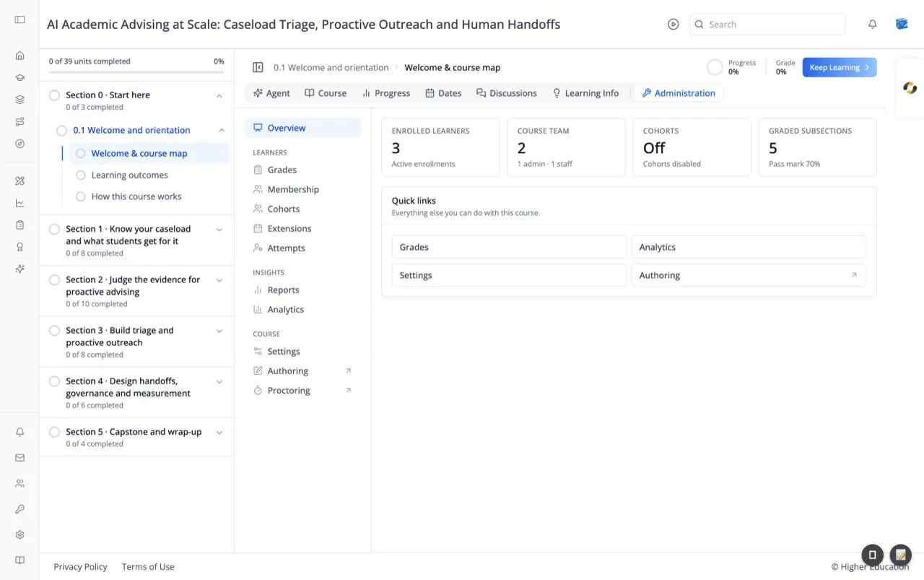This screenshot has width=924, height=580.
Task: Toggle the How this course works completion circle
Action: (81, 196)
